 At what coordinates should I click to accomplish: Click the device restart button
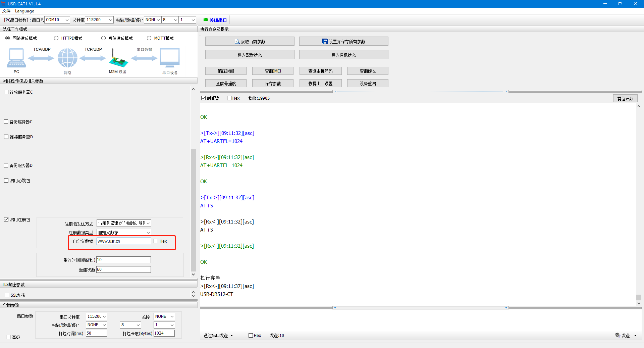point(368,84)
